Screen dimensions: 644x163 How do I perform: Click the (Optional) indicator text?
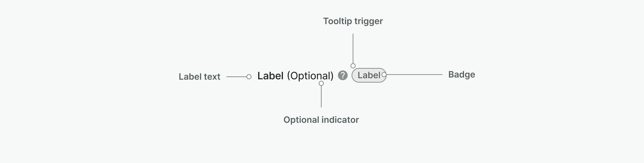[x=310, y=76]
